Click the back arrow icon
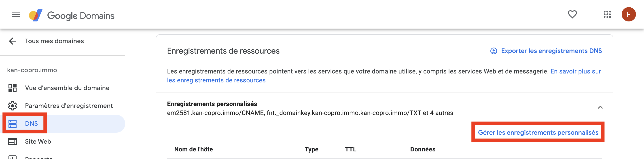 pyautogui.click(x=13, y=41)
